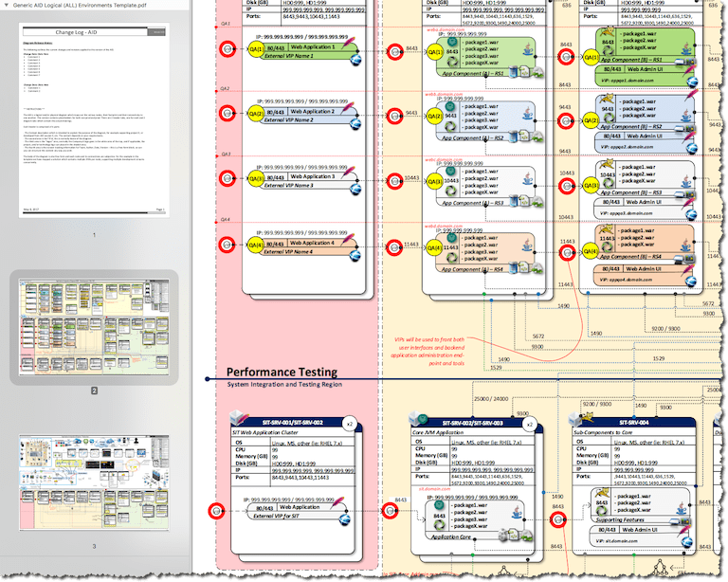The image size is (728, 582).
Task: Click Application Core label
Action: click(451, 537)
